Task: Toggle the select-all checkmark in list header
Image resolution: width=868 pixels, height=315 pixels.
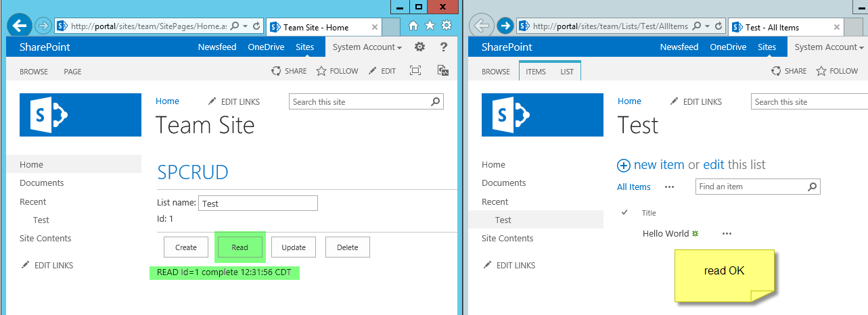Action: [x=624, y=212]
